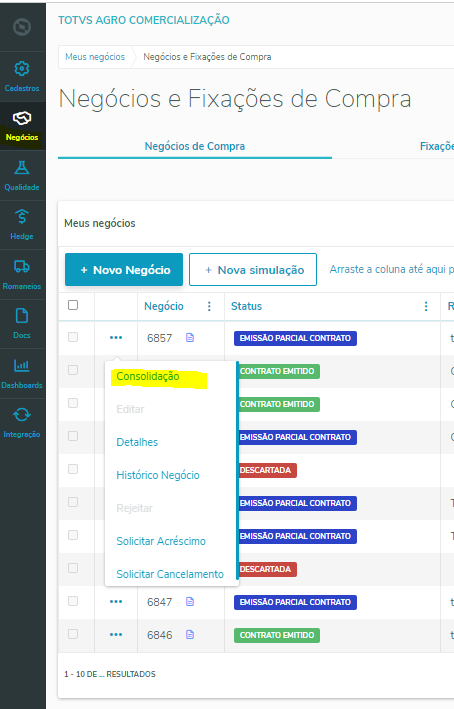Screen dimensions: 454x709
Task: Choose Solicitar Acréscimo from context menu
Action: pyautogui.click(x=161, y=541)
